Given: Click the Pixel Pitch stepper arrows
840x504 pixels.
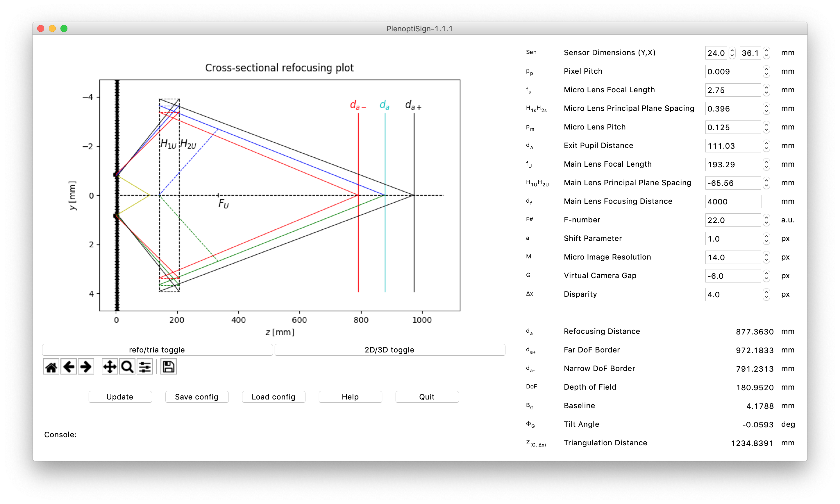Looking at the screenshot, I should (x=766, y=71).
